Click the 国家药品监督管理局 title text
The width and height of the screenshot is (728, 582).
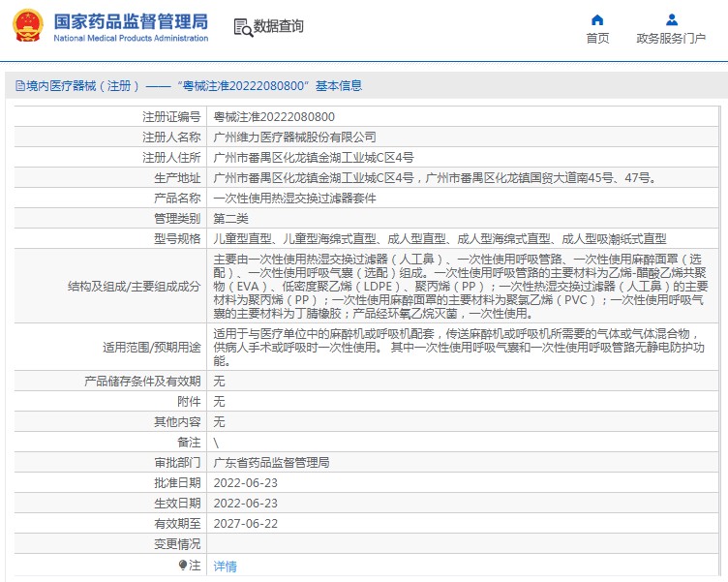point(131,22)
